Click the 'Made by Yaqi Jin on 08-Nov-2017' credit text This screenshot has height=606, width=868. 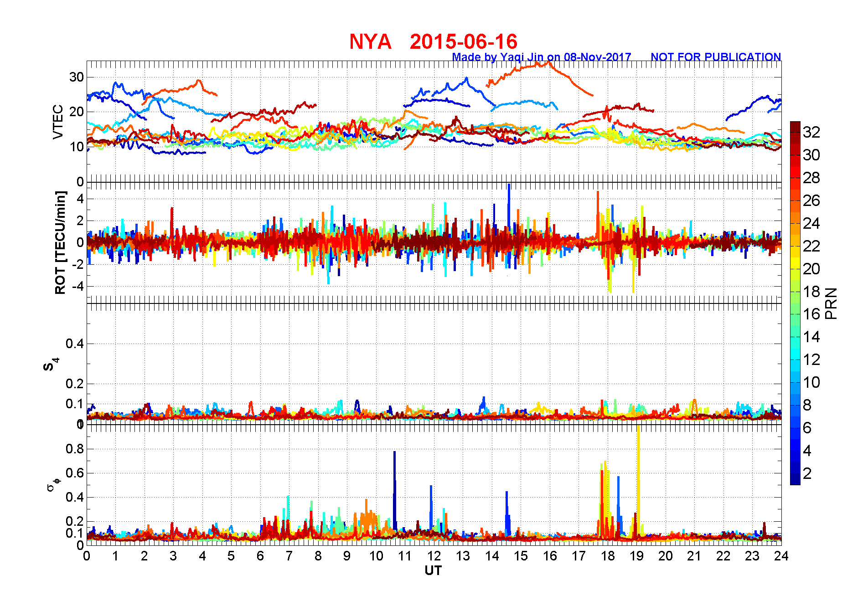click(542, 57)
